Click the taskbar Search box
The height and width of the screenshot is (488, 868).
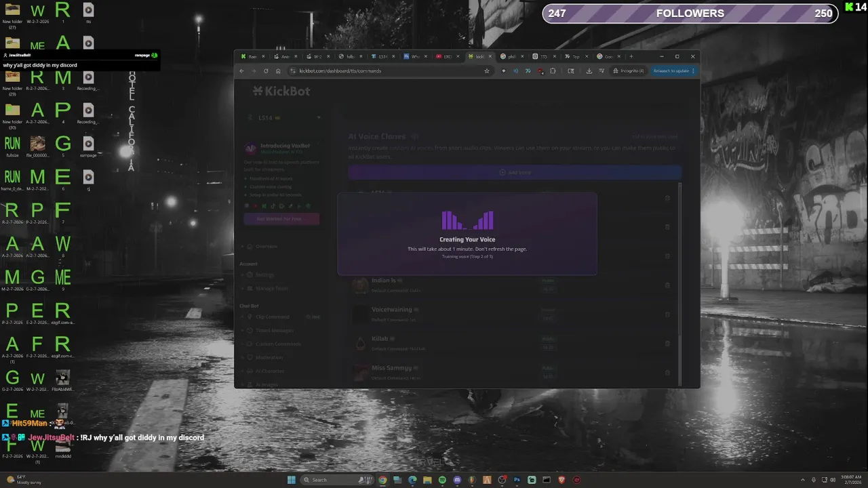coord(337,480)
